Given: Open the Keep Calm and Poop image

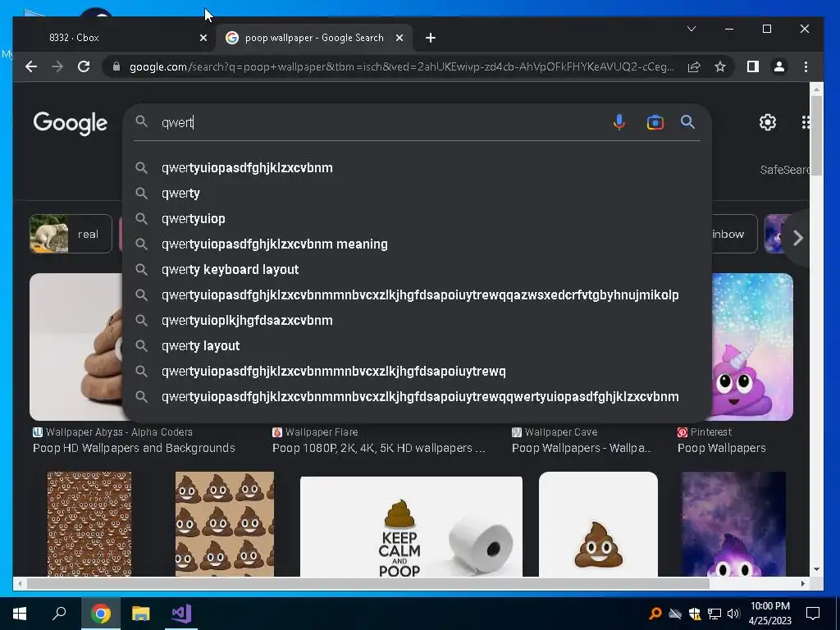Looking at the screenshot, I should point(411,527).
